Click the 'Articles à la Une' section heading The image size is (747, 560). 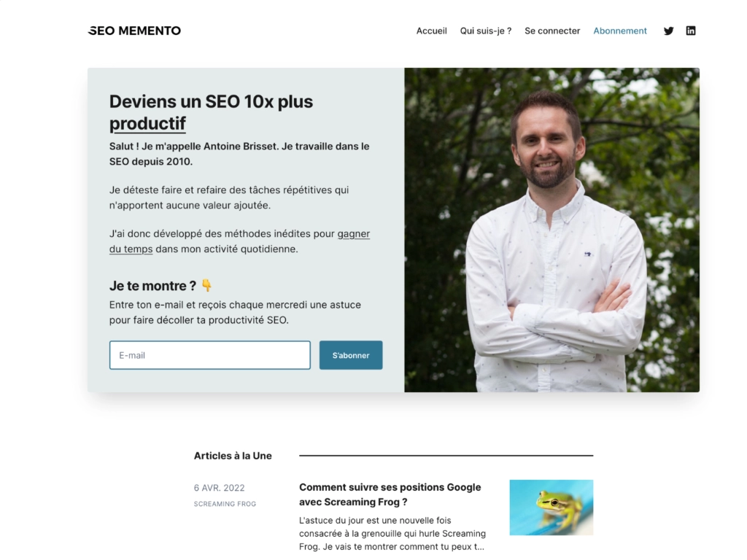coord(233,456)
